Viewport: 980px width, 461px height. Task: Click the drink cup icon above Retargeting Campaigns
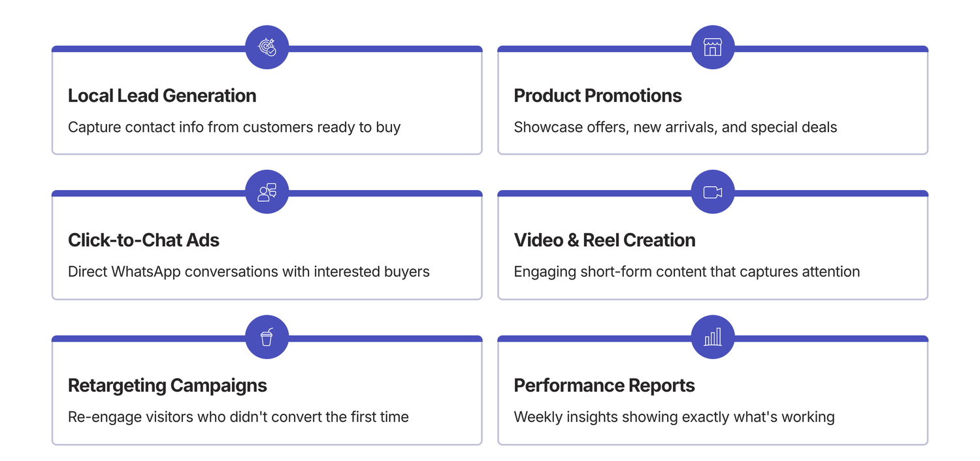coord(267,337)
